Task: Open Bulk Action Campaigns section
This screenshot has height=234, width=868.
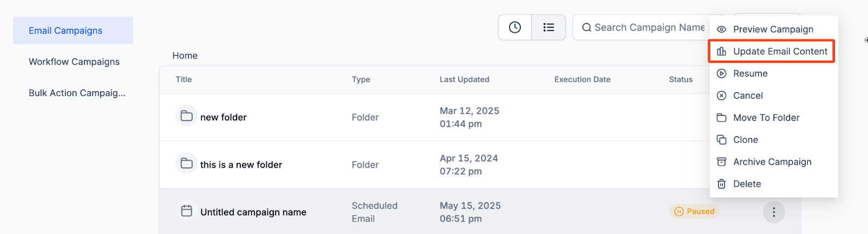Action: pos(77,93)
